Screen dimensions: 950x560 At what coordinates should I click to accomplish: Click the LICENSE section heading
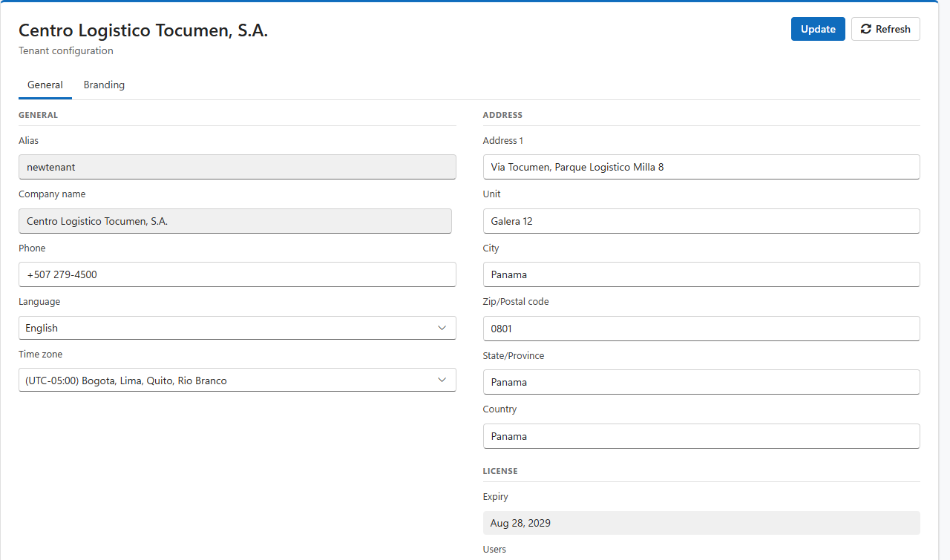click(x=500, y=471)
